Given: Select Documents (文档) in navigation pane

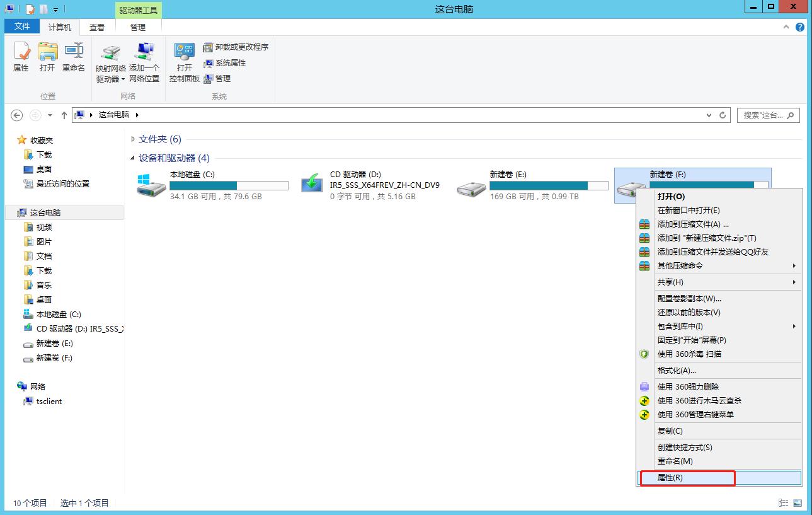Looking at the screenshot, I should 43,257.
